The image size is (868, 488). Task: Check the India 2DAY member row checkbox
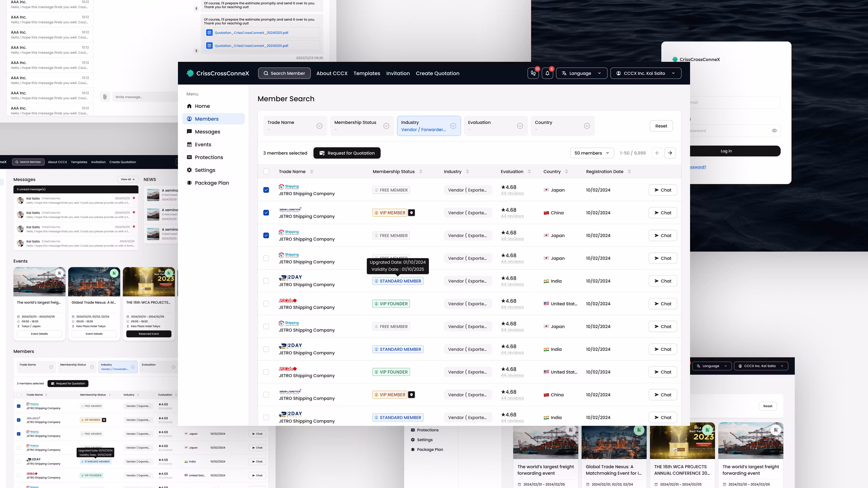coord(266,281)
